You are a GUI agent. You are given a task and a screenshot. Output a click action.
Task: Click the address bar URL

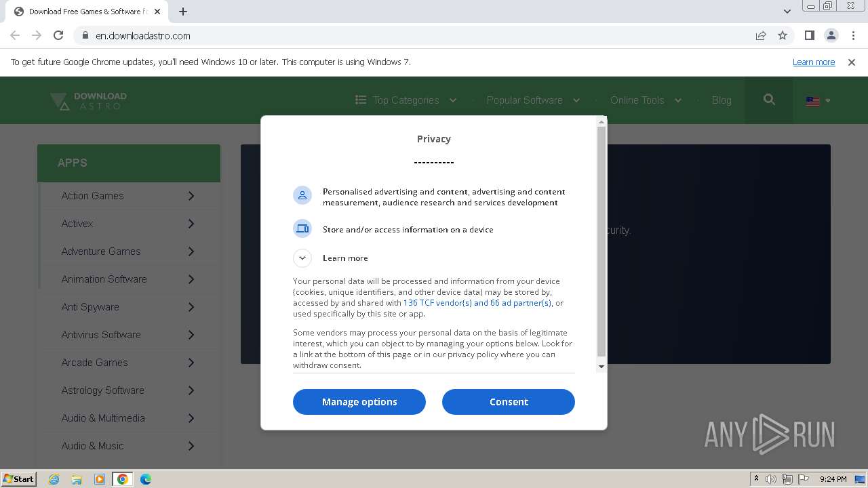click(143, 35)
